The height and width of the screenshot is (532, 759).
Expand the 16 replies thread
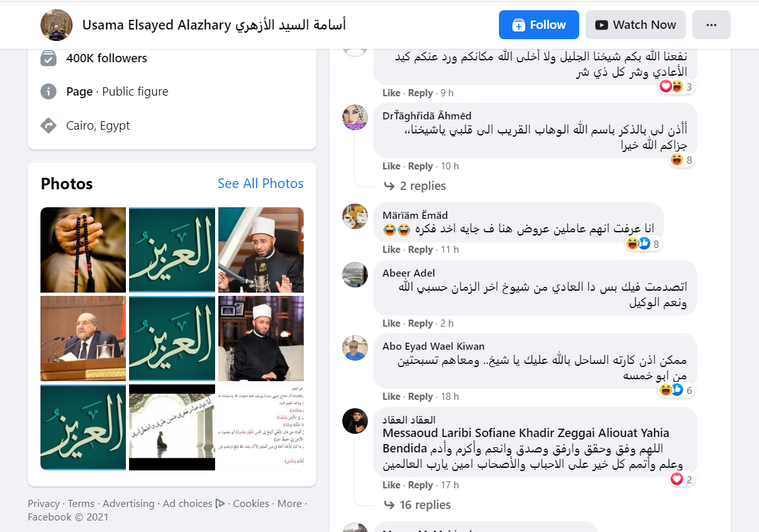click(417, 505)
